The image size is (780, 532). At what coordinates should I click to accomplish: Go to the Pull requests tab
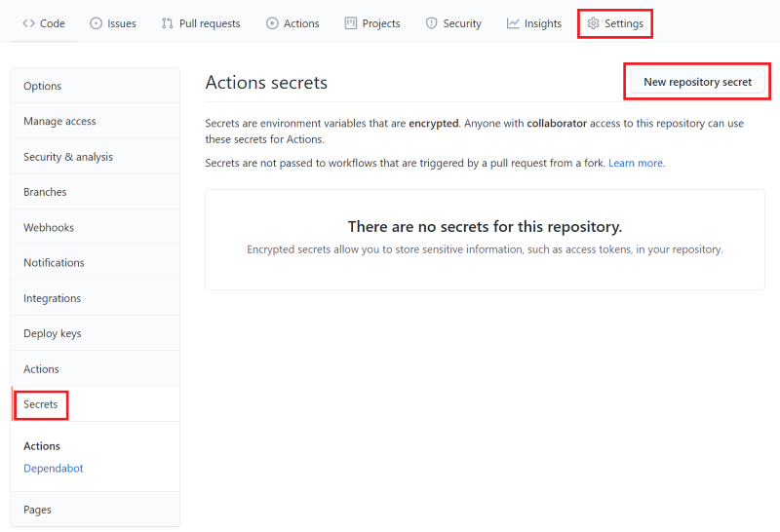[x=201, y=23]
